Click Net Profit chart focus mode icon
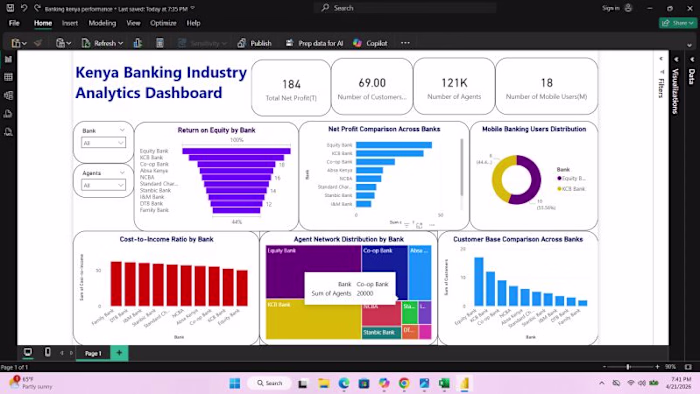The height and width of the screenshot is (394, 700). pos(419,225)
